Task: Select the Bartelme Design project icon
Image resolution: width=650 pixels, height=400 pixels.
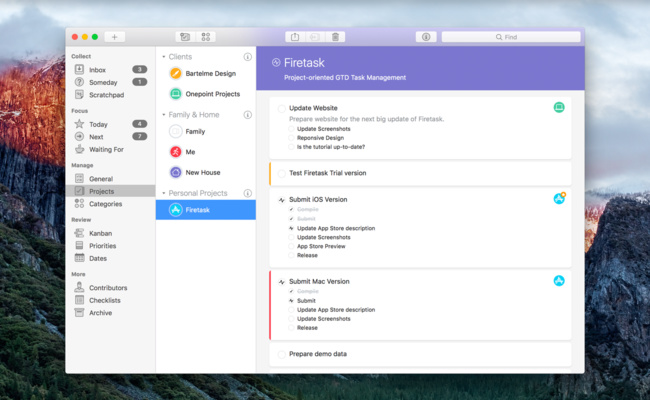Action: pyautogui.click(x=176, y=73)
